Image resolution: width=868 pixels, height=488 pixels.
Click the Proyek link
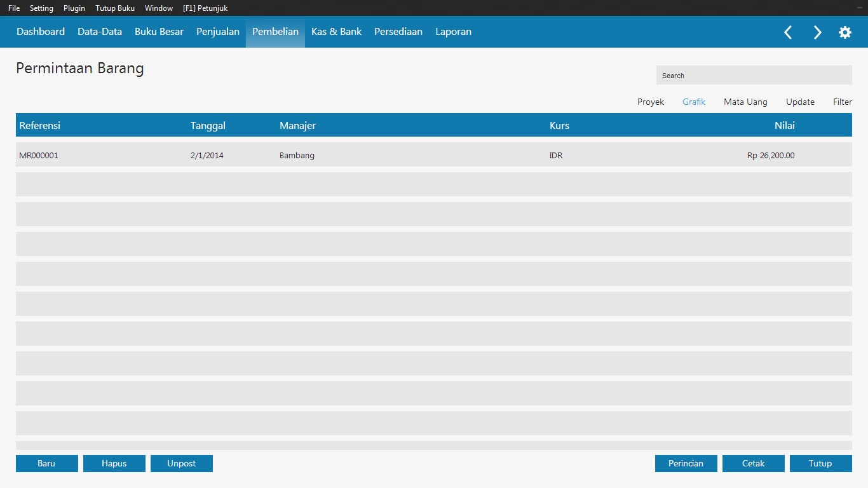651,102
